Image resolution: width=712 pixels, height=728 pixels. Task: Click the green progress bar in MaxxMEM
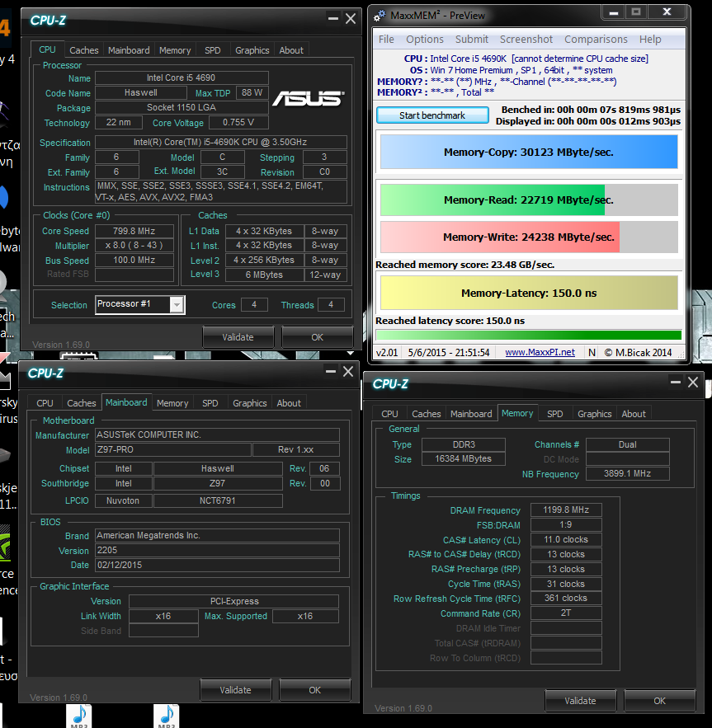click(529, 335)
